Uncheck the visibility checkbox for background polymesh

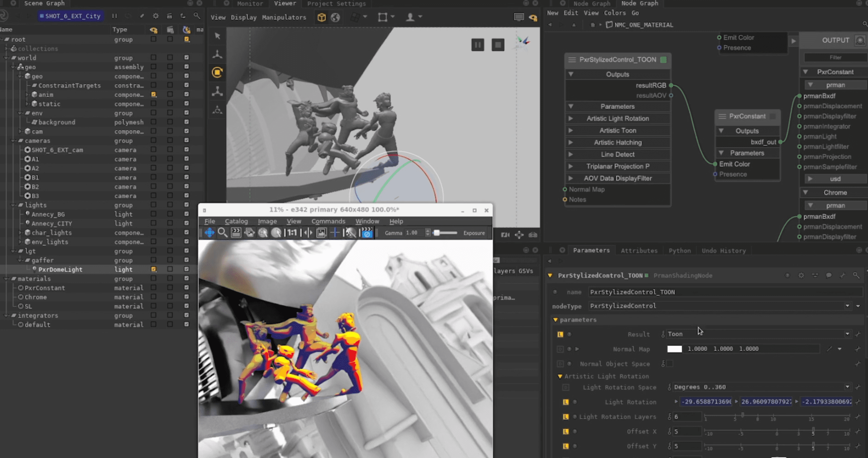coord(186,122)
